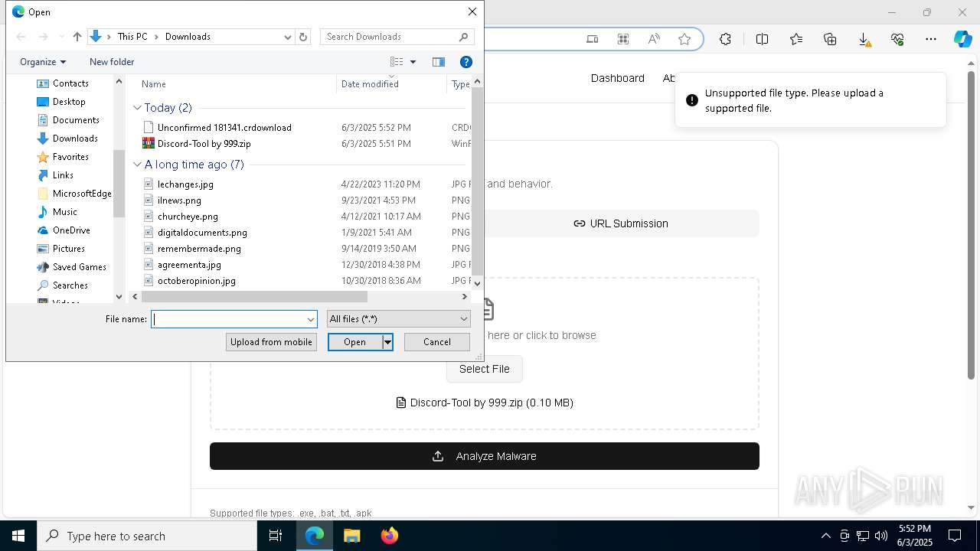Screen dimensions: 980x551
Task: Open the dialog Help question mark
Action: pos(465,62)
